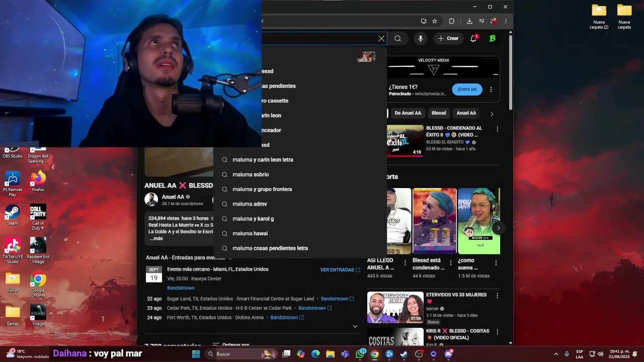Select Blessd filter chip
Image resolution: width=644 pixels, height=362 pixels.
coord(439,113)
